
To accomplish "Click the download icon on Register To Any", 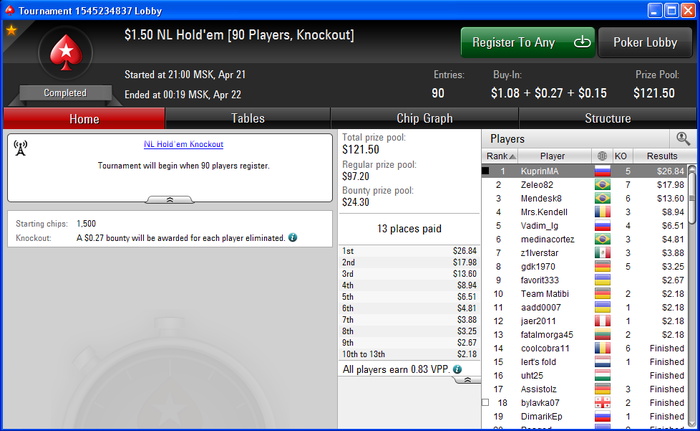I will 582,42.
